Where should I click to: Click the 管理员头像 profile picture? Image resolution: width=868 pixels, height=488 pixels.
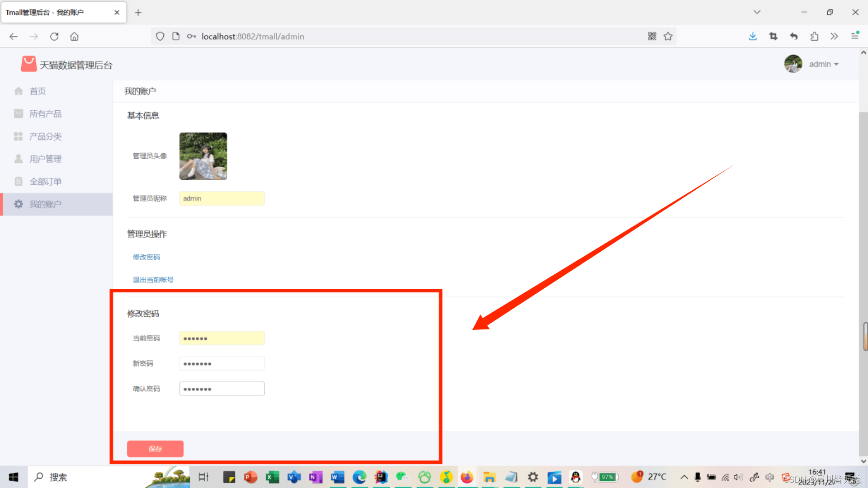[x=203, y=156]
